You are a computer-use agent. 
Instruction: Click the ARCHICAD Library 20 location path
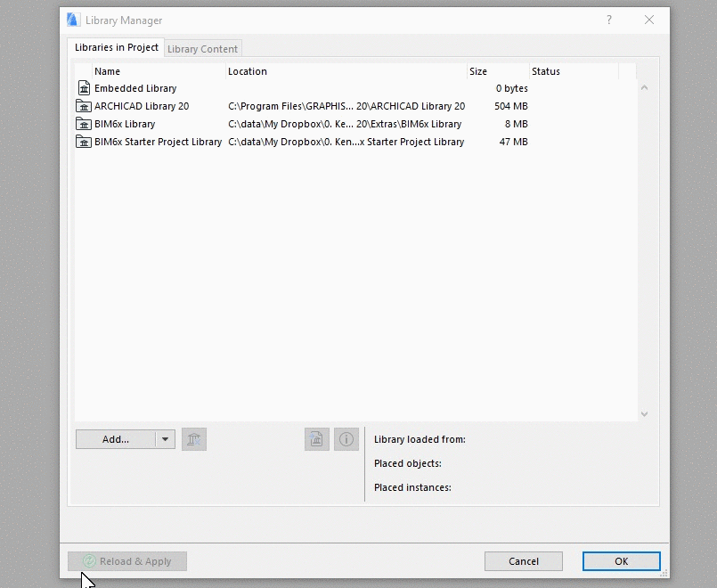point(346,106)
